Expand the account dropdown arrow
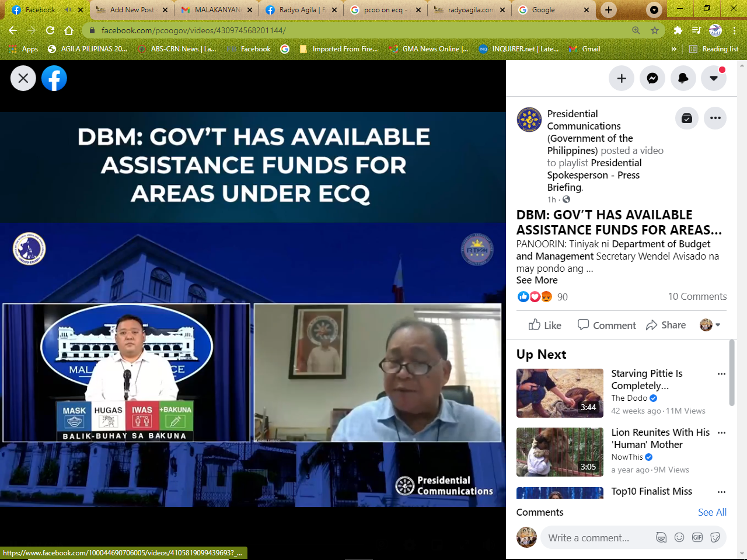This screenshot has width=747, height=560. click(x=713, y=78)
